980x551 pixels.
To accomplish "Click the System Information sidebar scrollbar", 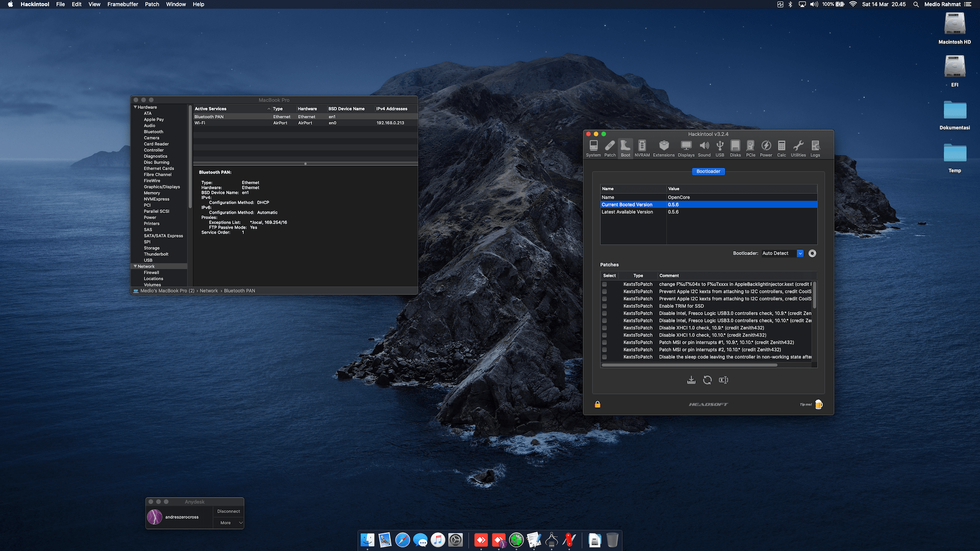I will [190, 157].
